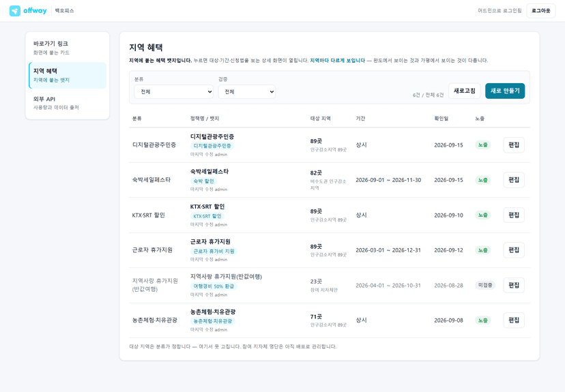Viewport: 565px width, 392px height.
Task: Click the date 2026-09-10
Action: coord(448,215)
